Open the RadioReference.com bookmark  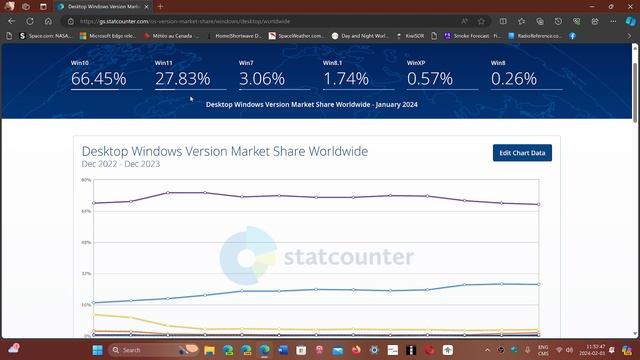click(535, 36)
